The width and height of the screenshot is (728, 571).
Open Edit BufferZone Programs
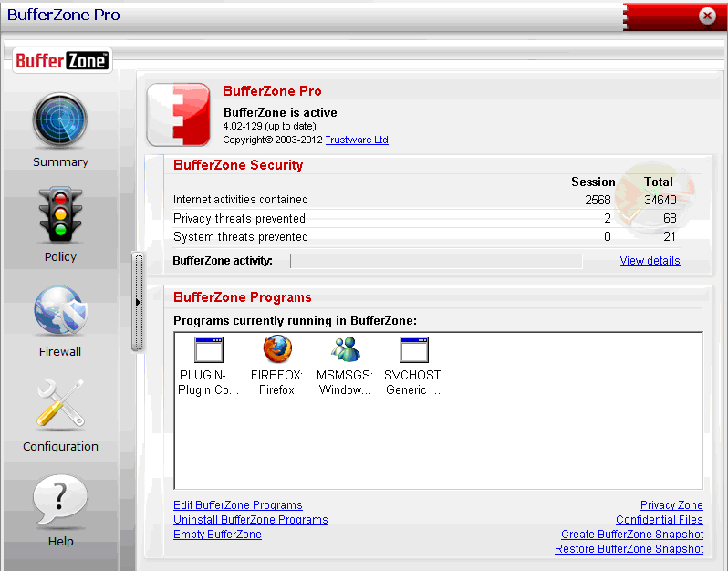[238, 505]
